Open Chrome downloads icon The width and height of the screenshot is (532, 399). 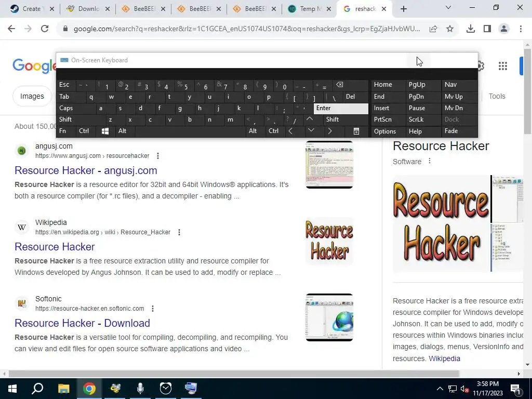(x=471, y=29)
